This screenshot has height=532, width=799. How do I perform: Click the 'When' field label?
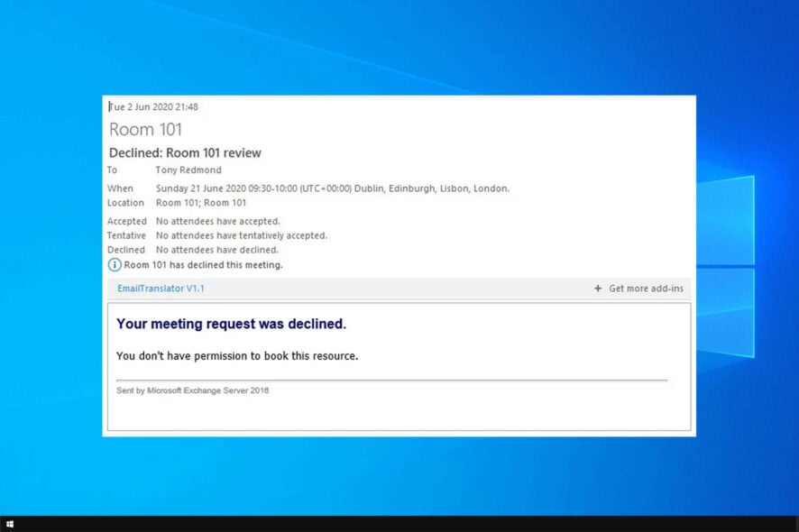pos(120,188)
